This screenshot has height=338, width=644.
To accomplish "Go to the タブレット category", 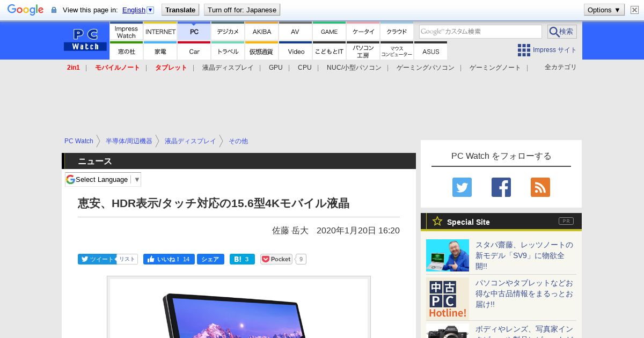I will click(x=171, y=68).
